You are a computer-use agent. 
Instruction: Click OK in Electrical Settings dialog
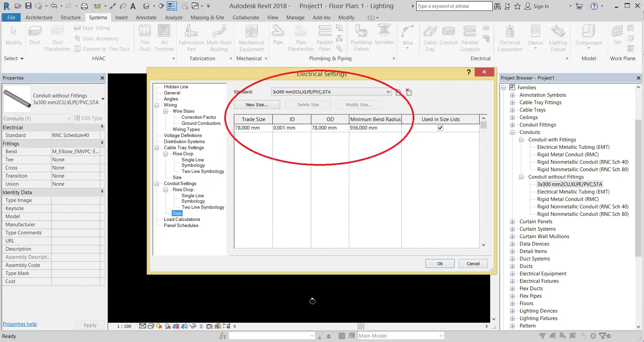tap(440, 264)
